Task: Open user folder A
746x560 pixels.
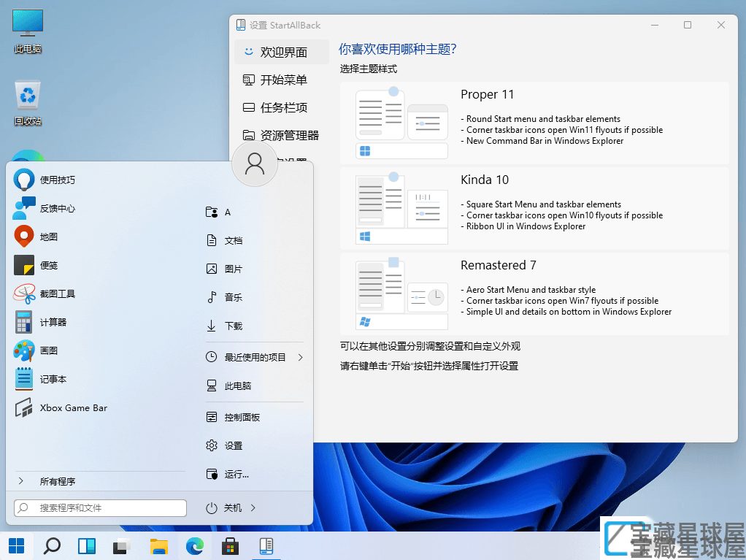Action: 218,212
